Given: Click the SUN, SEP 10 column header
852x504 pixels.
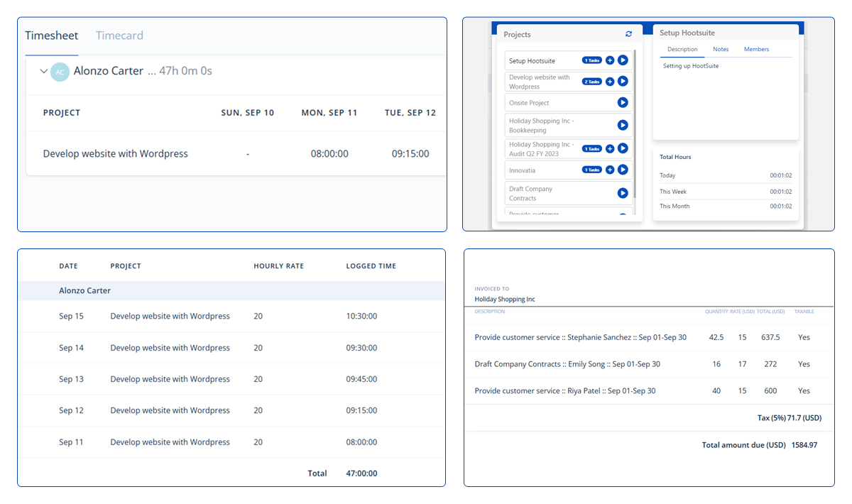Looking at the screenshot, I should [248, 113].
